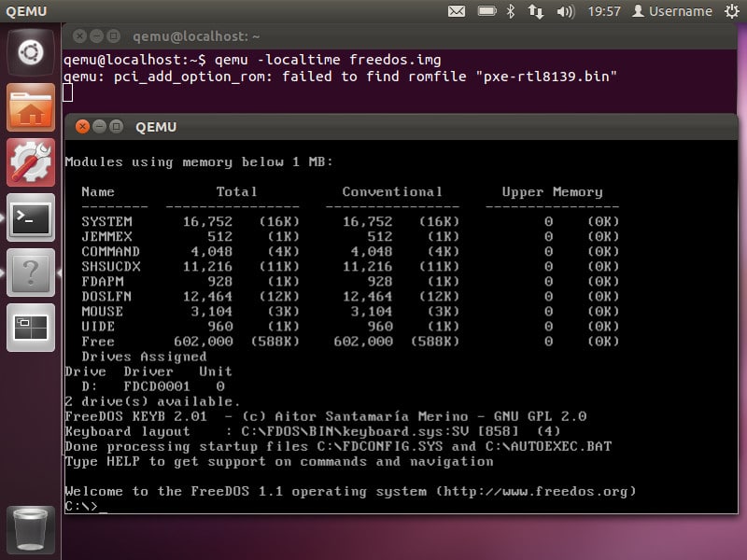Viewport: 747px width, 560px height.
Task: Open the Trash in launcher
Action: click(x=30, y=529)
